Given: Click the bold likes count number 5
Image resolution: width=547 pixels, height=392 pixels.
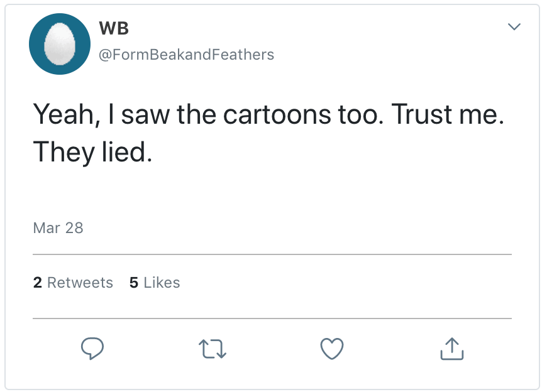Looking at the screenshot, I should coord(134,283).
